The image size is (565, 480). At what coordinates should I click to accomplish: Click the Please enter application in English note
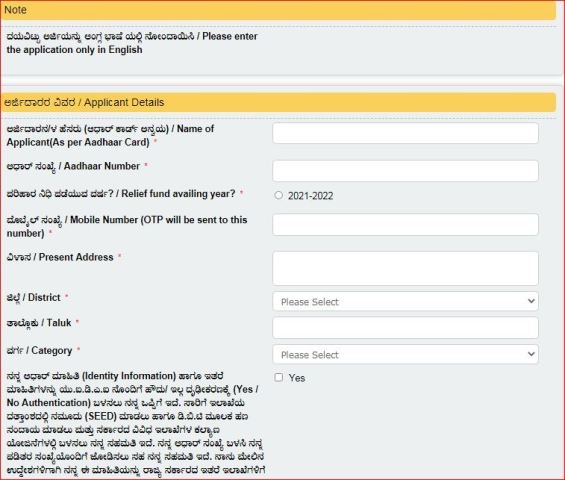(x=132, y=43)
